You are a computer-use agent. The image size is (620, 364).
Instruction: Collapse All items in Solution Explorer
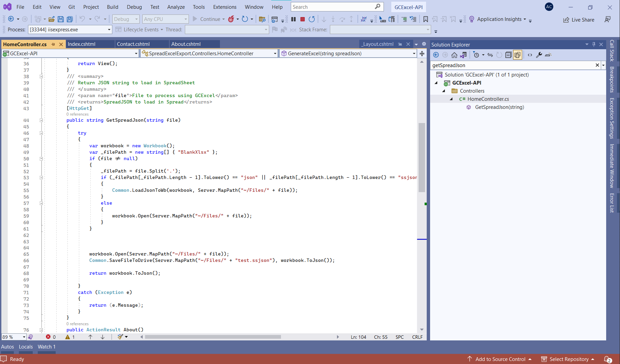[508, 55]
